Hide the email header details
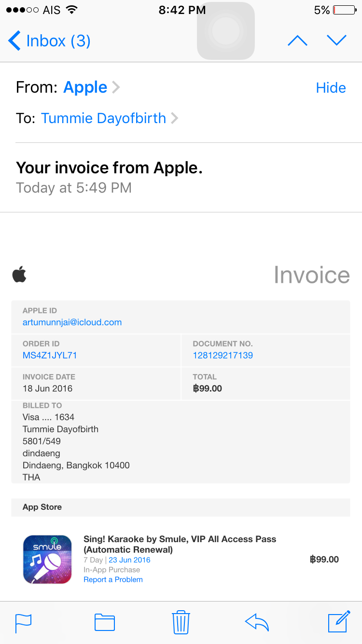The image size is (362, 644). click(x=331, y=88)
